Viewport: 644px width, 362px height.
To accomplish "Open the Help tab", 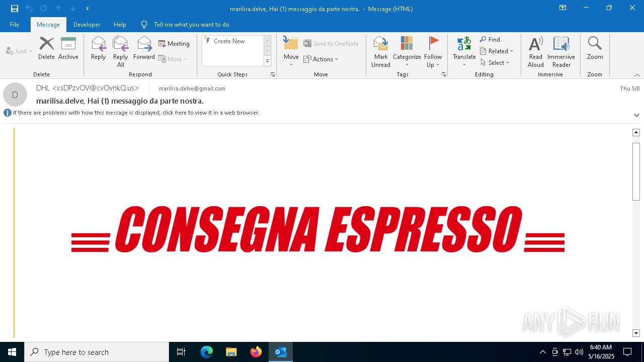I will click(x=120, y=24).
